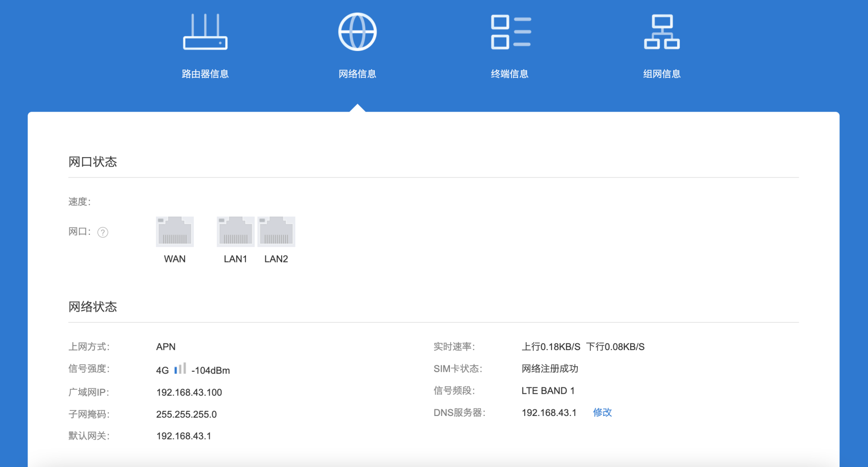The image size is (868, 467).
Task: Click the WAN IP address 192.168.43.100
Action: (189, 392)
